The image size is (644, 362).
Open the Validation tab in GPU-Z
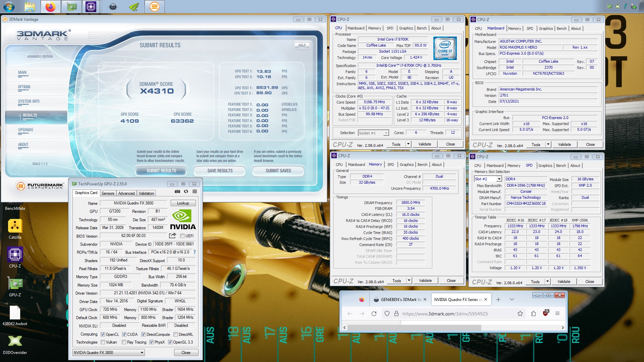click(147, 193)
